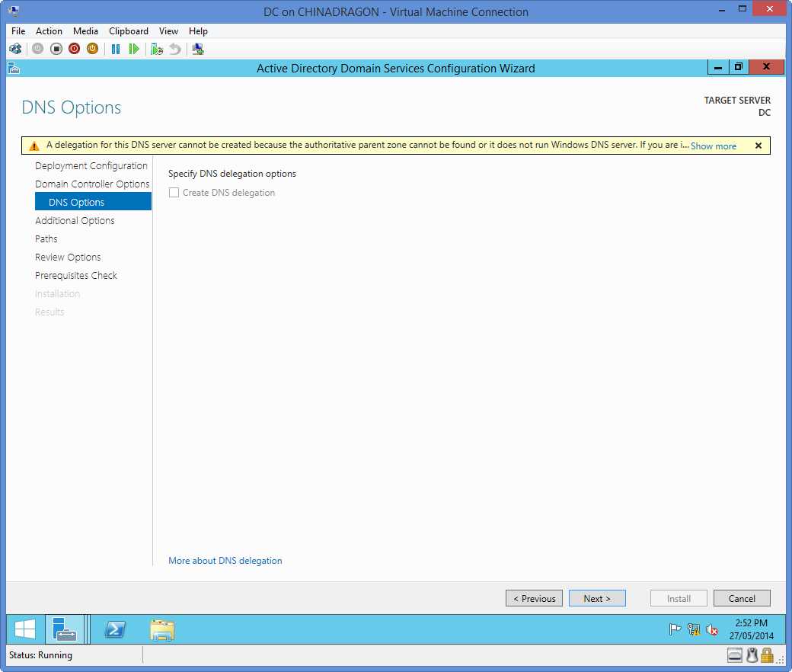Click the Turn Off VM toolbar icon
This screenshot has width=792, height=672.
click(56, 49)
